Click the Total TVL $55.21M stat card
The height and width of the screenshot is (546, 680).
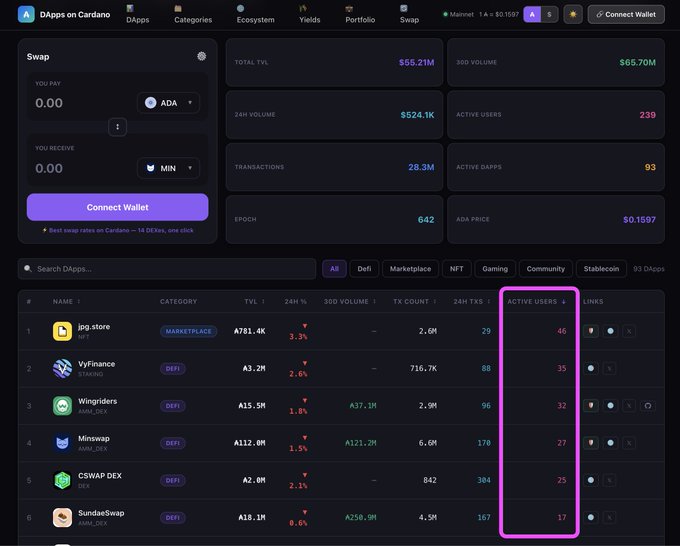pos(334,62)
